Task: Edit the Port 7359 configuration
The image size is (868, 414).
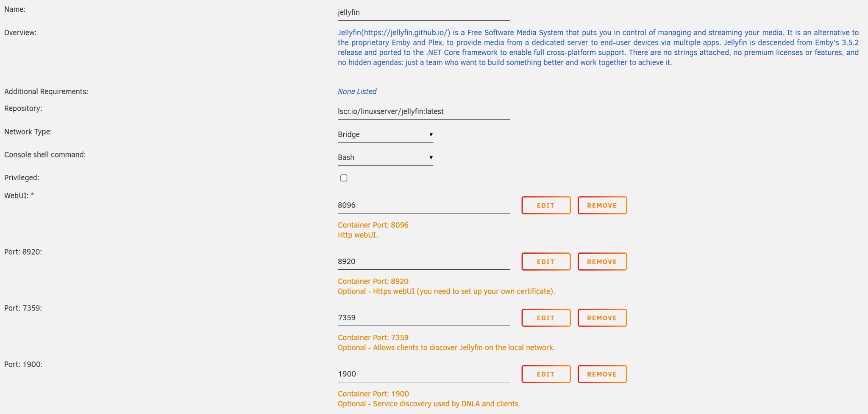Action: [546, 318]
